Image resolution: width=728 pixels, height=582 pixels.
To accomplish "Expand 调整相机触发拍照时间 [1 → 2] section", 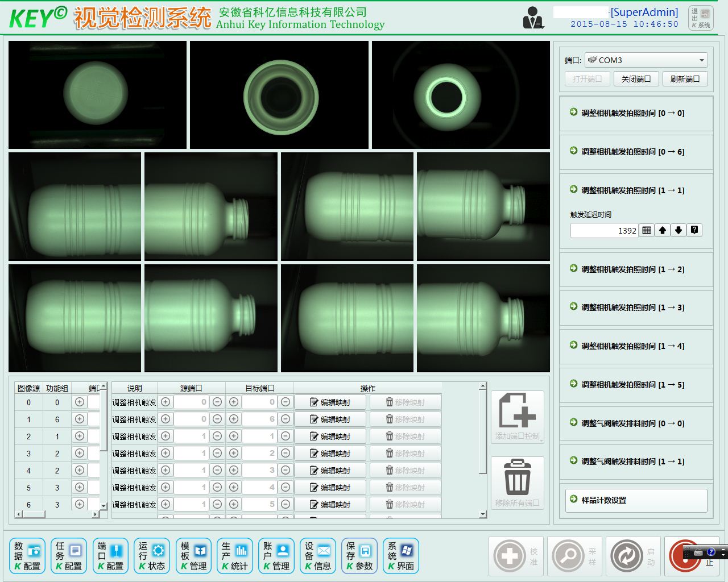I will 636,269.
